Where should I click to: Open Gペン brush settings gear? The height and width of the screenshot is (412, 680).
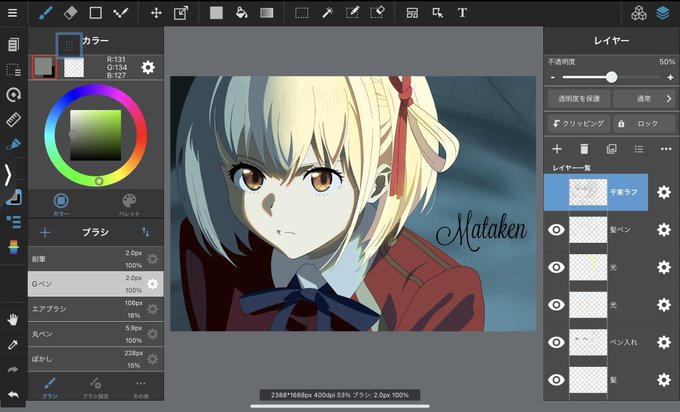tap(152, 284)
